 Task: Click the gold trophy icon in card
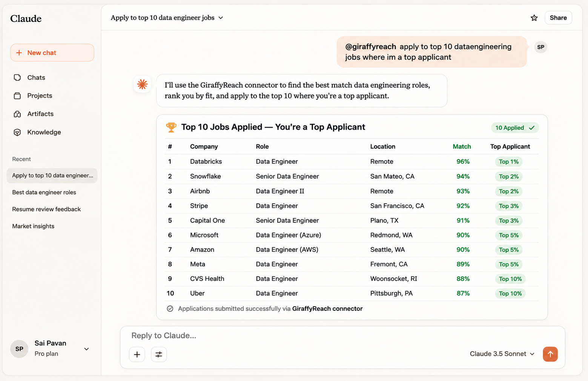pyautogui.click(x=171, y=127)
